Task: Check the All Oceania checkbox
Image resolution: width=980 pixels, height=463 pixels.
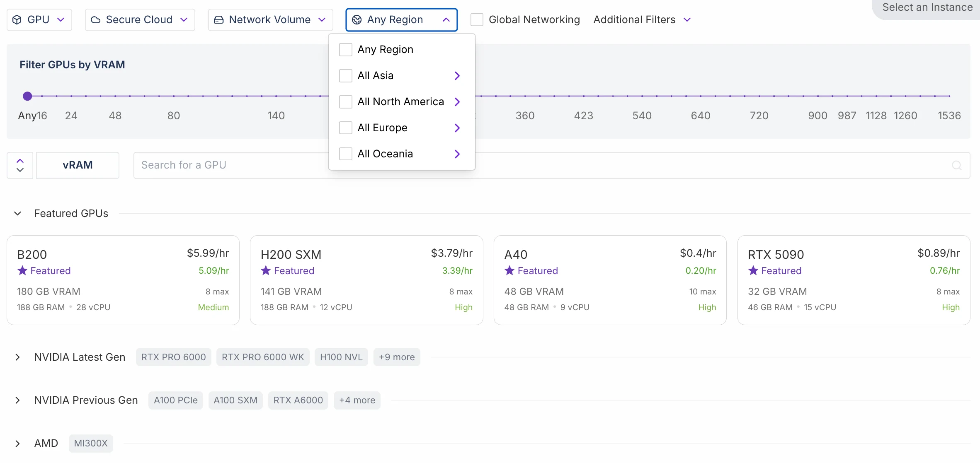Action: point(346,154)
